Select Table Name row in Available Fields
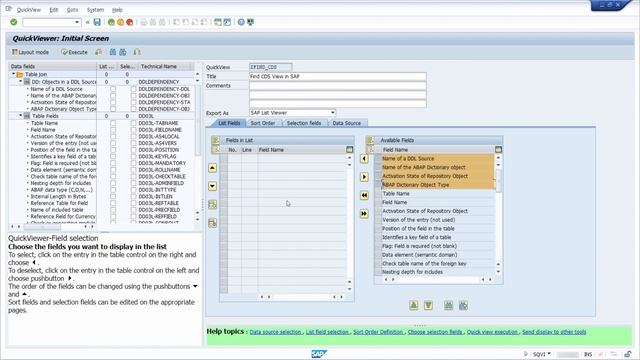This screenshot has width=640, height=360. (438, 193)
